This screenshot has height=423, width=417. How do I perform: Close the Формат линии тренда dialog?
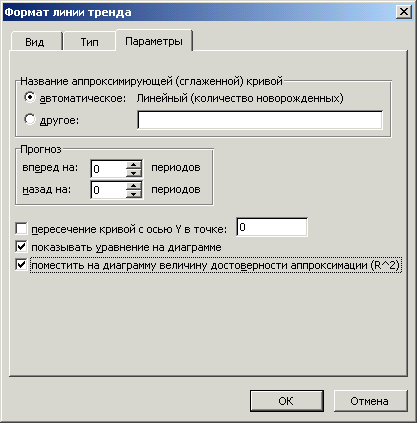404,12
